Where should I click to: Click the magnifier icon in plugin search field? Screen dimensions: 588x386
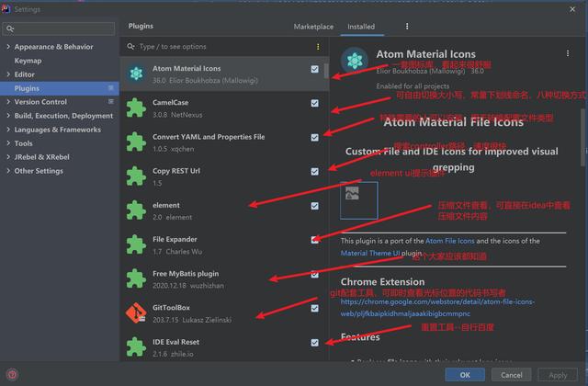[130, 47]
